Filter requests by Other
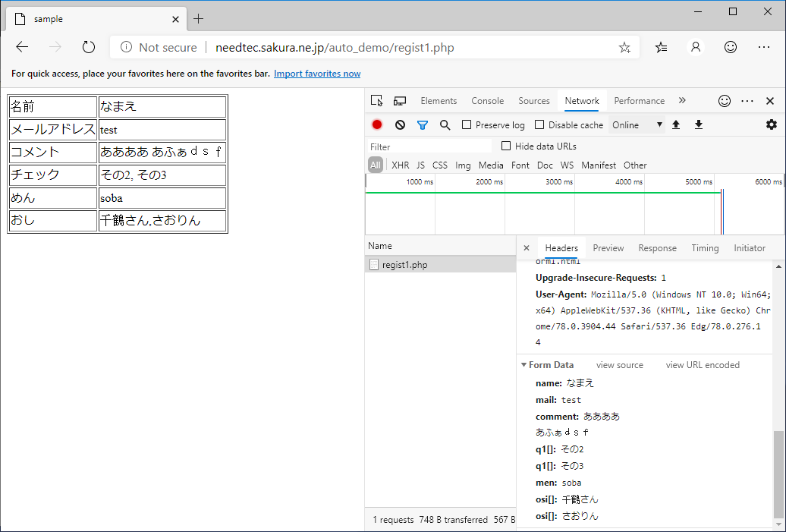The image size is (786, 532). (x=635, y=165)
